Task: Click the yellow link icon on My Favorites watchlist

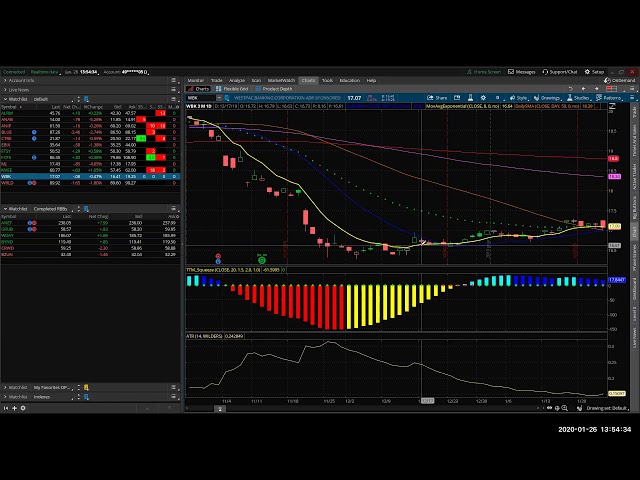Action: click(x=86, y=387)
